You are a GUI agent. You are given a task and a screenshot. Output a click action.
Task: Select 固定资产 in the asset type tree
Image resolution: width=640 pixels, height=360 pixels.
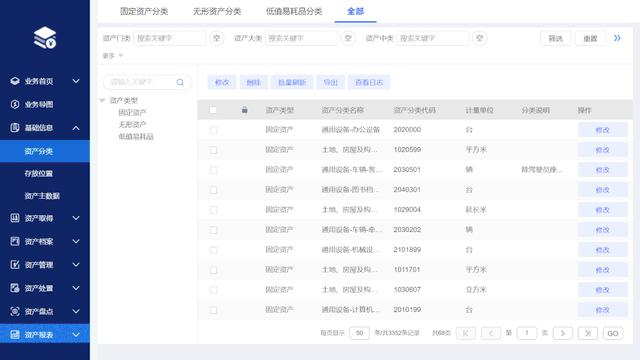pyautogui.click(x=132, y=112)
